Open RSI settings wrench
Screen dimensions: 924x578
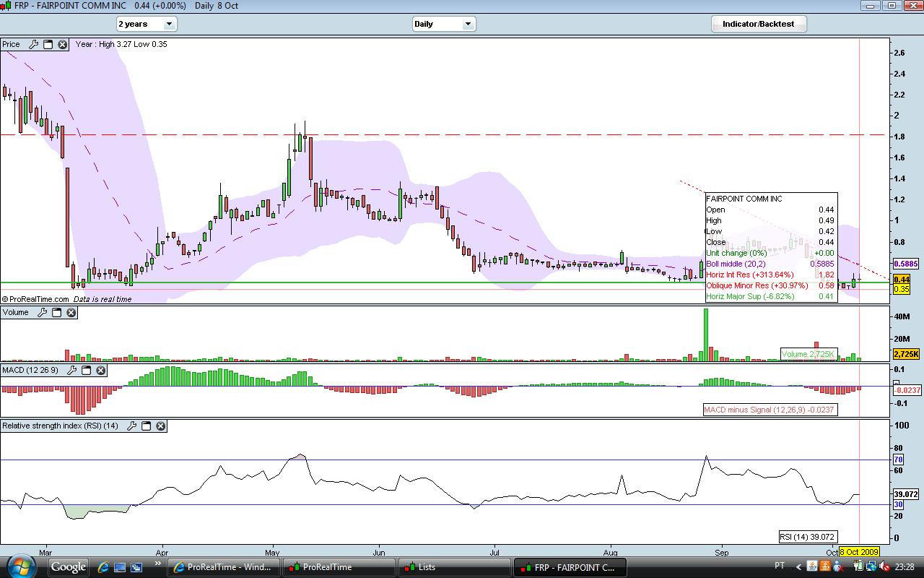pyautogui.click(x=131, y=426)
